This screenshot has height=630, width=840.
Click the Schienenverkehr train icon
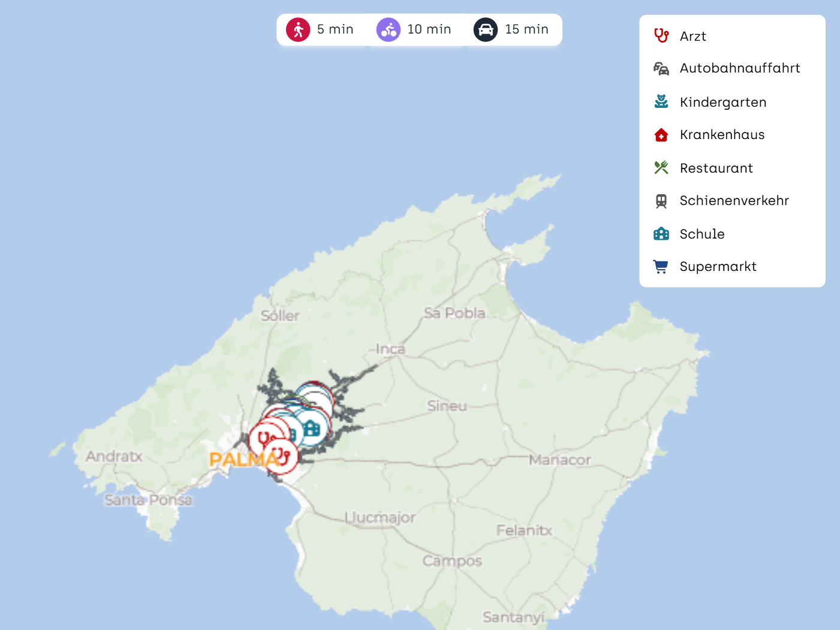(x=661, y=201)
